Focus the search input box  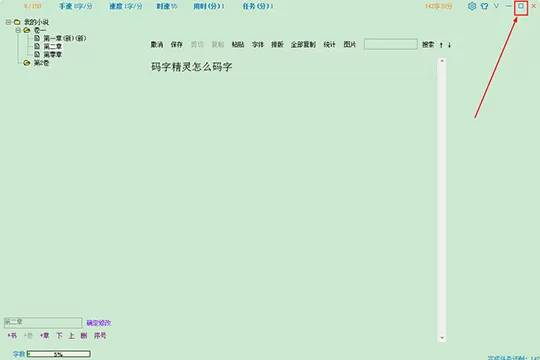click(391, 44)
